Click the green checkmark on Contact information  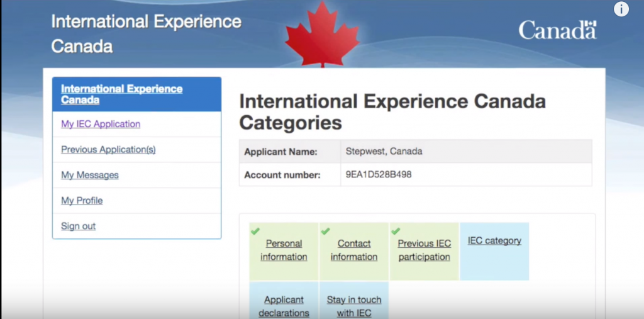[x=325, y=231]
